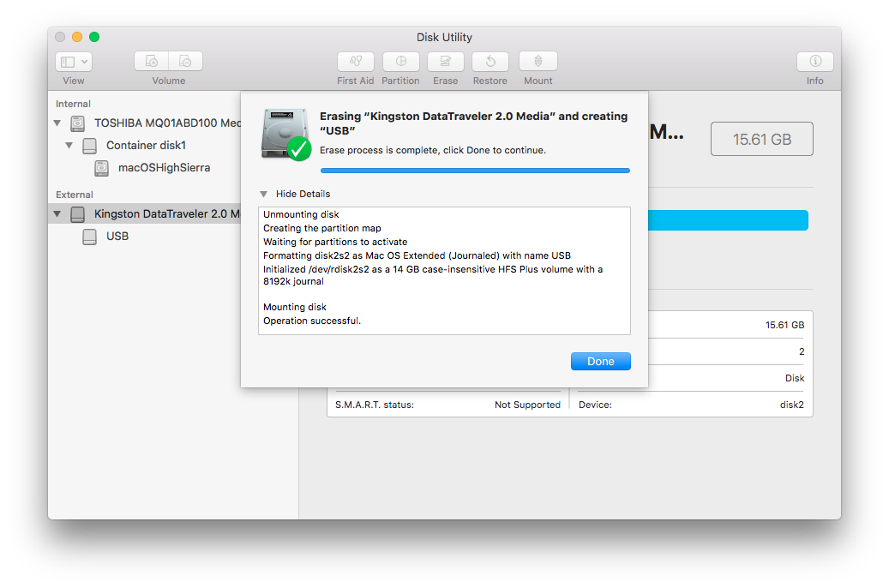Collapse details with the Hide Details triangle
Viewport: 889px width, 588px height.
click(264, 194)
